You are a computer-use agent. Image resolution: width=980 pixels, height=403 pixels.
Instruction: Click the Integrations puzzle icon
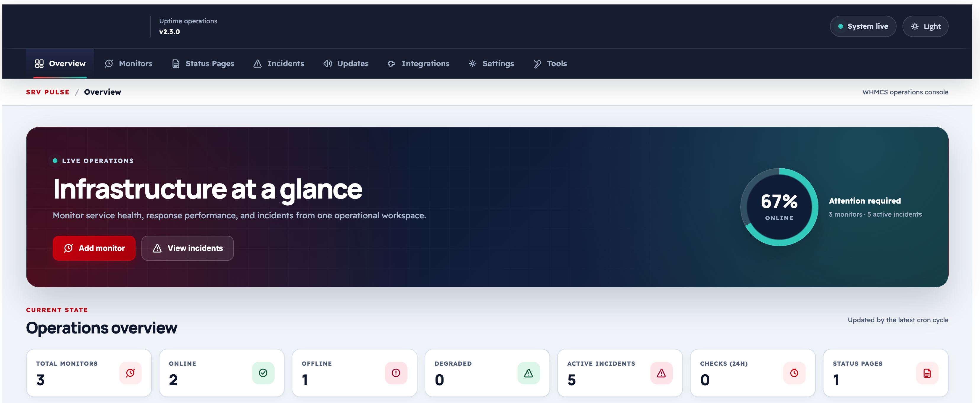(x=391, y=64)
